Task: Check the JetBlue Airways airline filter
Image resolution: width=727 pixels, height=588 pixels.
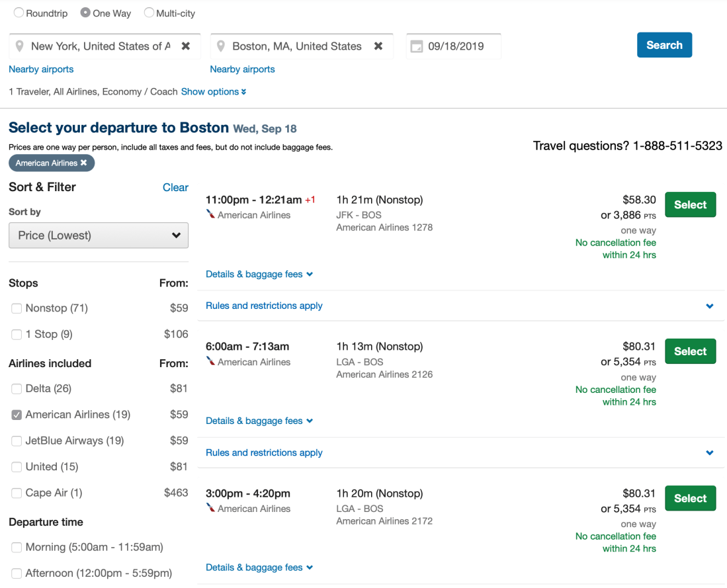Action: 17,441
